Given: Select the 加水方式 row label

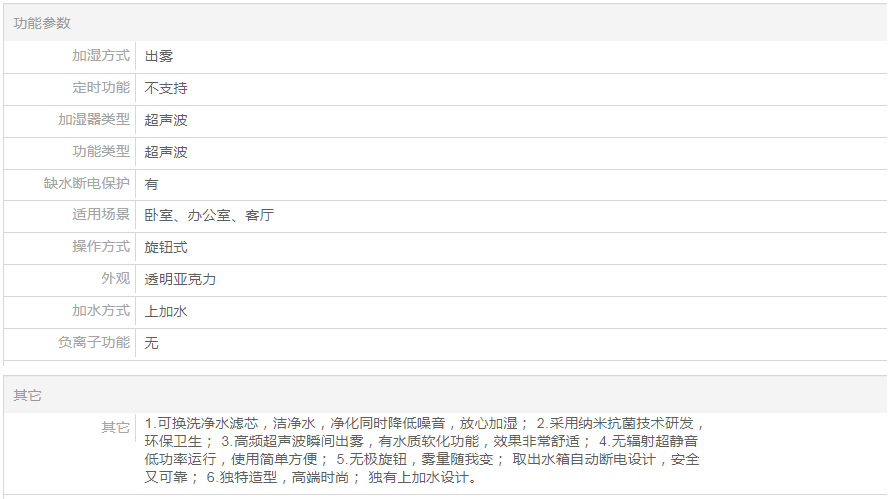Looking at the screenshot, I should tap(100, 311).
